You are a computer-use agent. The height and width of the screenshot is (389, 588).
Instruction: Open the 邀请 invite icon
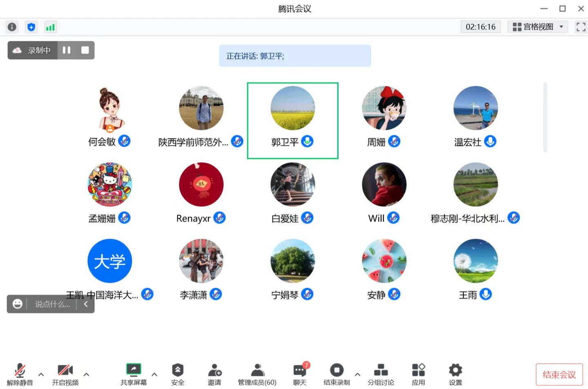(215, 373)
